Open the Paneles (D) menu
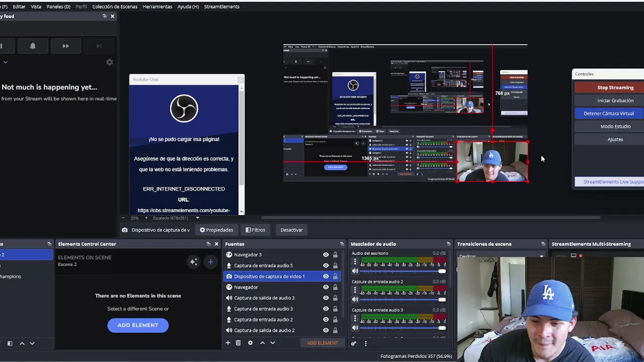Image resolution: width=644 pixels, height=362 pixels. tap(58, 7)
